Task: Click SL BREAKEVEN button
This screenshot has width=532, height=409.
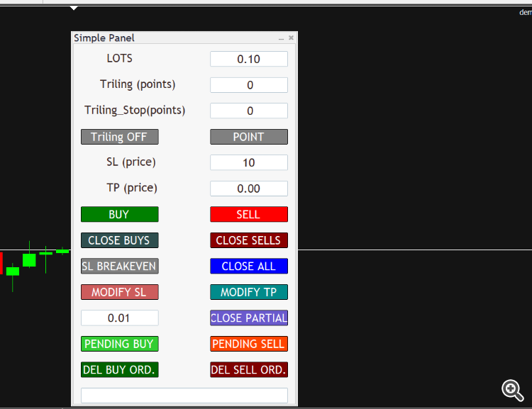Action: [x=119, y=266]
